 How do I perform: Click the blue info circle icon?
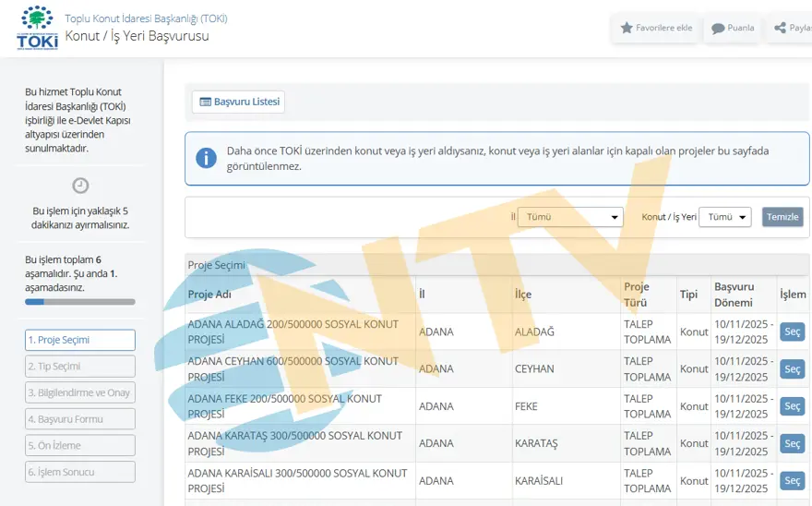206,157
